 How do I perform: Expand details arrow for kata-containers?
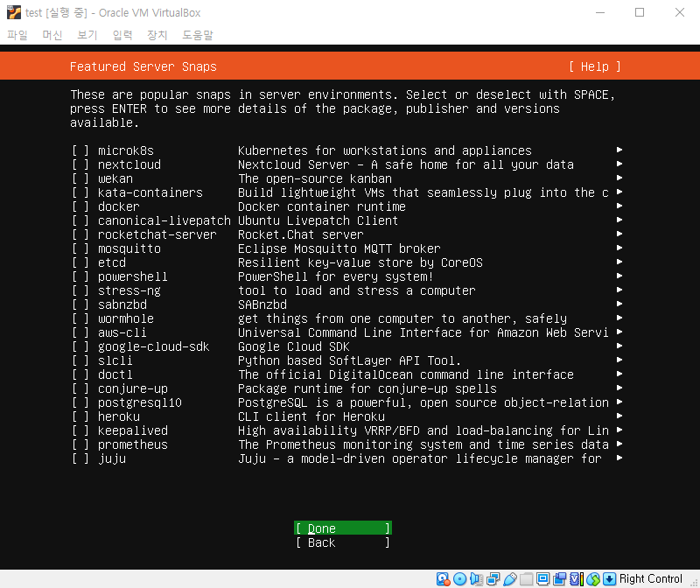[x=619, y=192]
